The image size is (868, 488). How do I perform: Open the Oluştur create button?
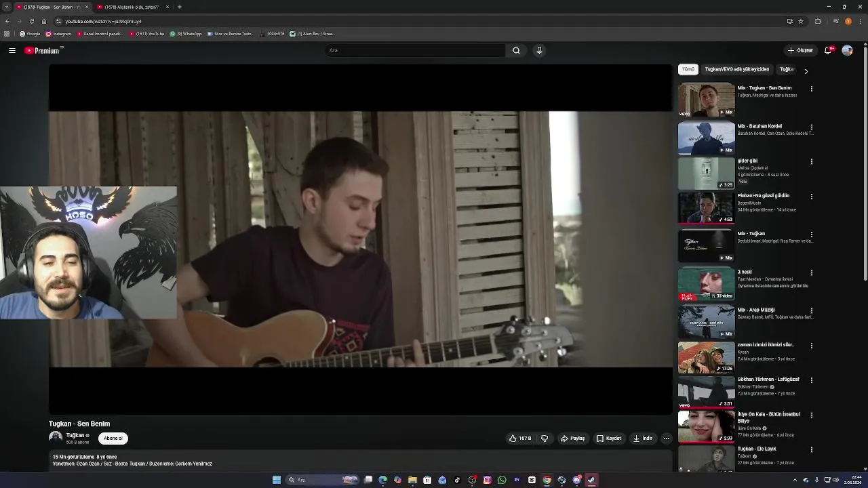click(800, 50)
